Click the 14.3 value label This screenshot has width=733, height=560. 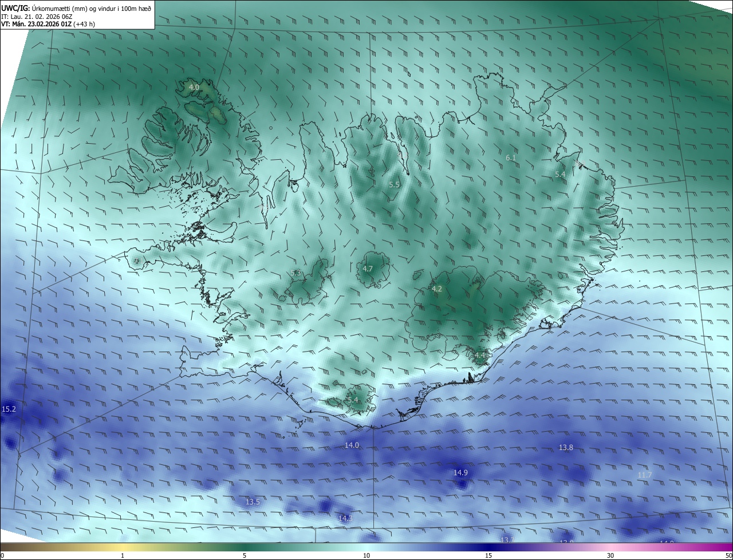pos(345,518)
